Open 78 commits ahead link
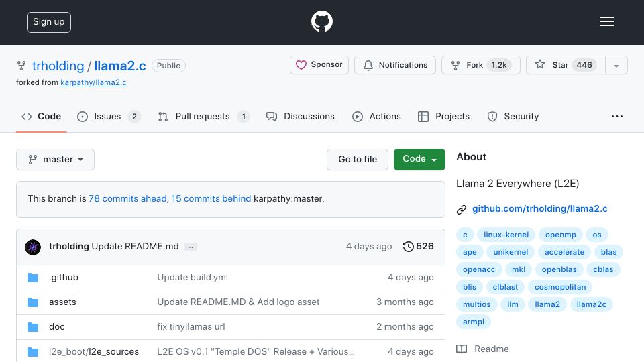Viewport: 644px width, 362px height. coord(127,198)
